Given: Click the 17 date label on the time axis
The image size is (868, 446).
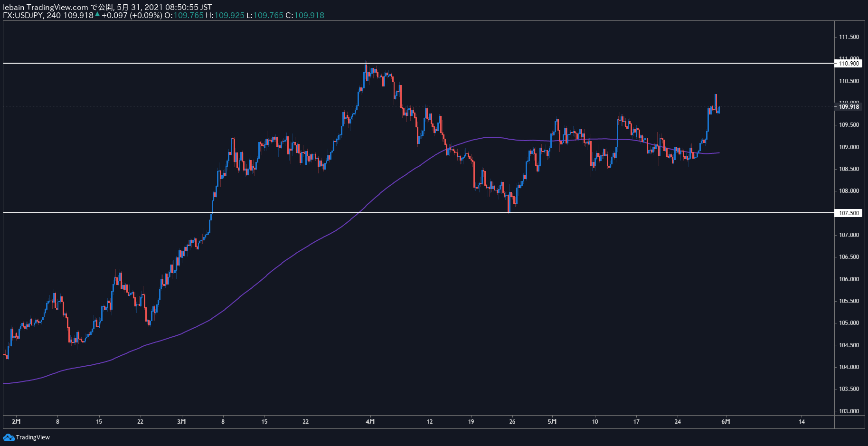Looking at the screenshot, I should coord(636,422).
